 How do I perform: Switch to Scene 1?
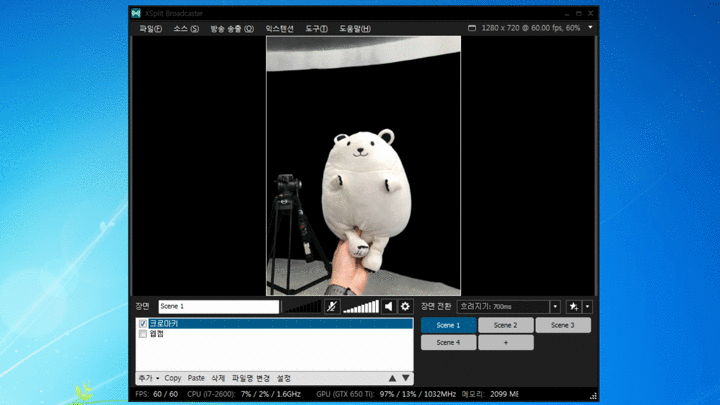(448, 325)
